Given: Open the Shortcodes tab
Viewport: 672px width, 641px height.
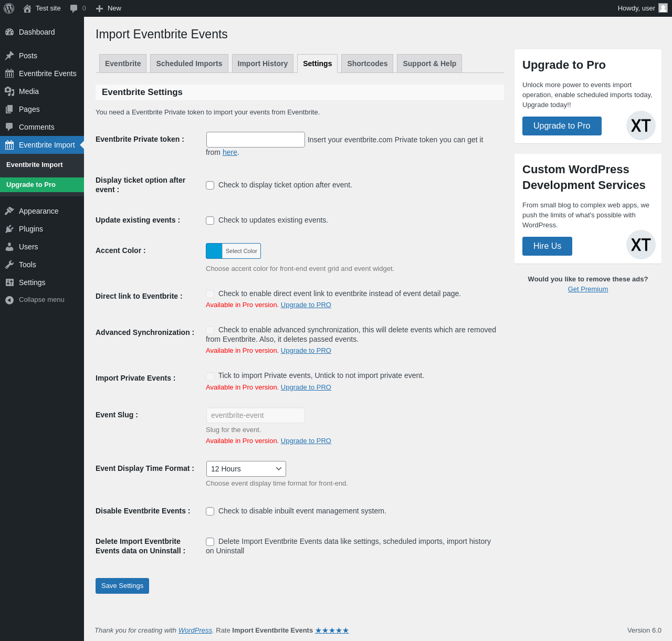Looking at the screenshot, I should coord(367,64).
